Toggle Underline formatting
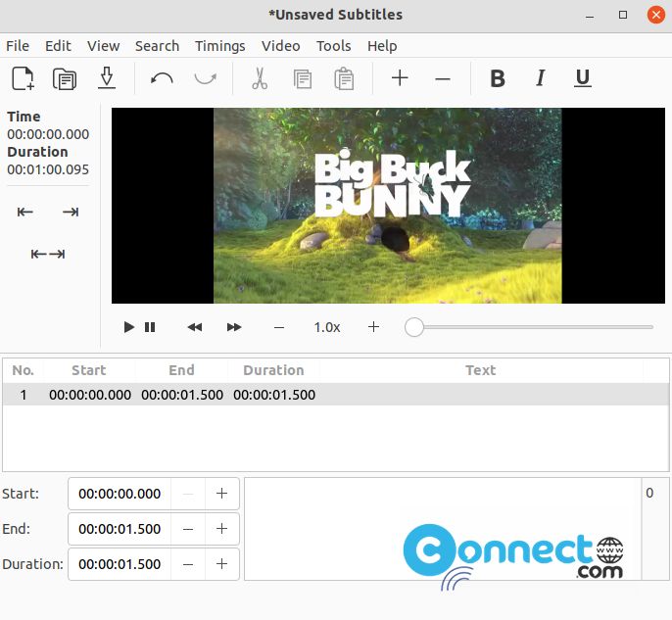The height and width of the screenshot is (620, 672). pos(583,78)
